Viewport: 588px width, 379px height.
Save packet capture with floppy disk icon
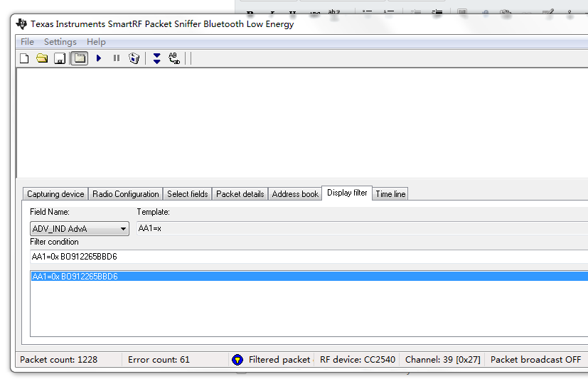click(x=60, y=58)
